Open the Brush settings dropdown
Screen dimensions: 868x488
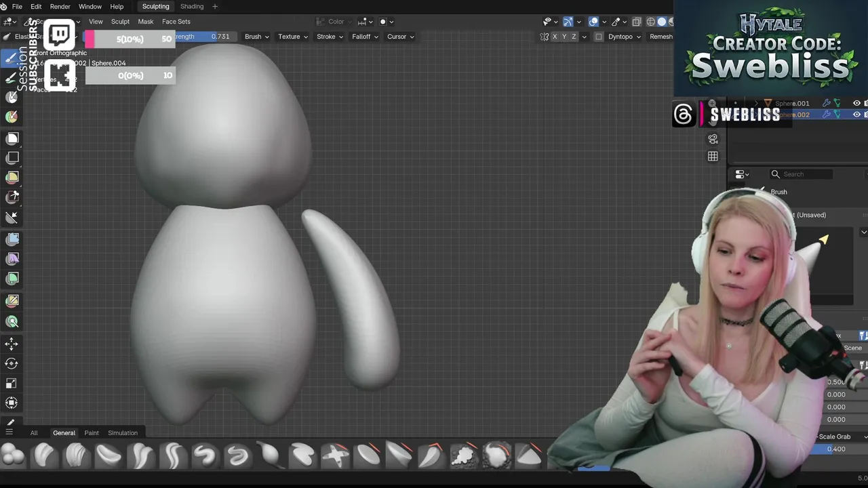257,37
